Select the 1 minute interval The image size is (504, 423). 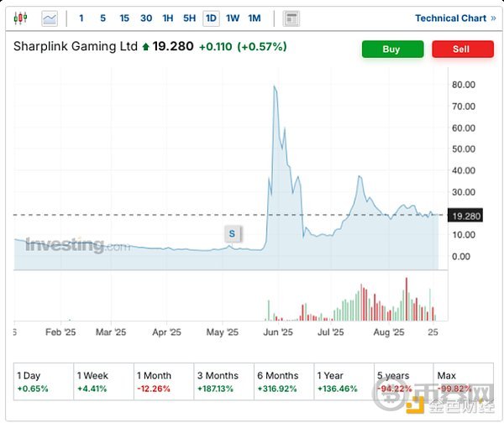[81, 18]
